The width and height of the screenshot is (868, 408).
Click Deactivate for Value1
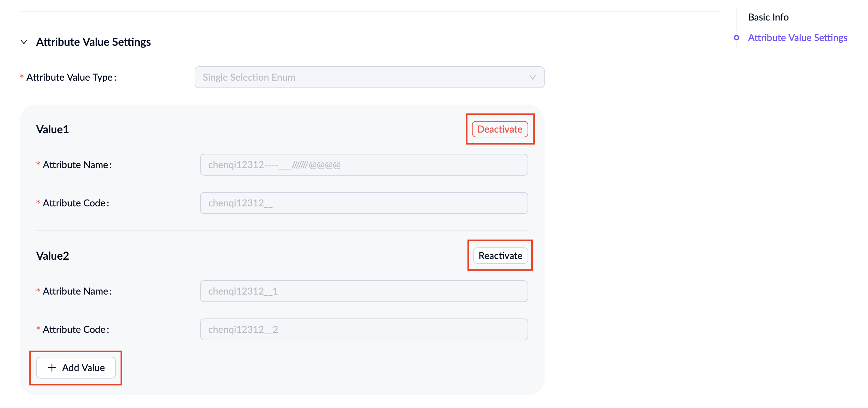point(500,129)
